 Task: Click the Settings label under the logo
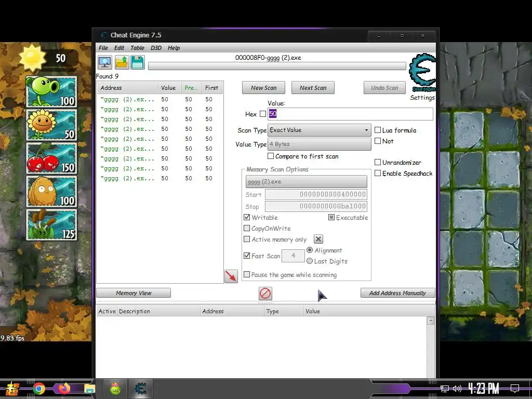coord(422,97)
